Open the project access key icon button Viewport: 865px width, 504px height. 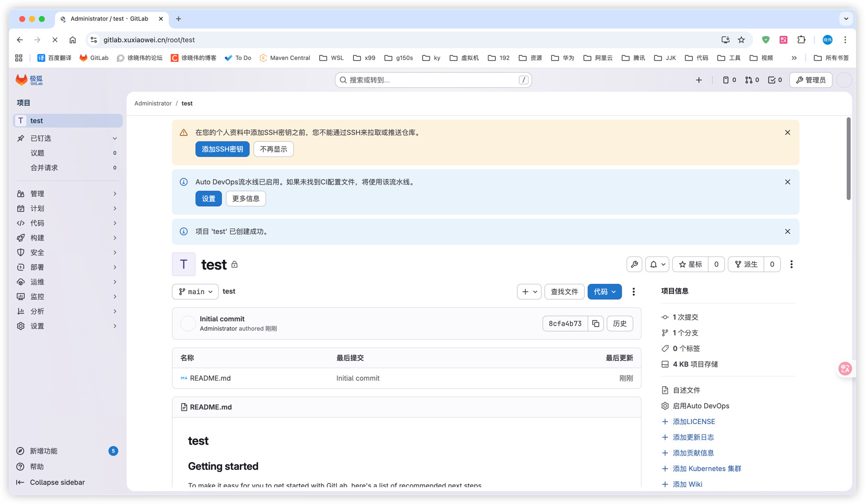click(634, 264)
